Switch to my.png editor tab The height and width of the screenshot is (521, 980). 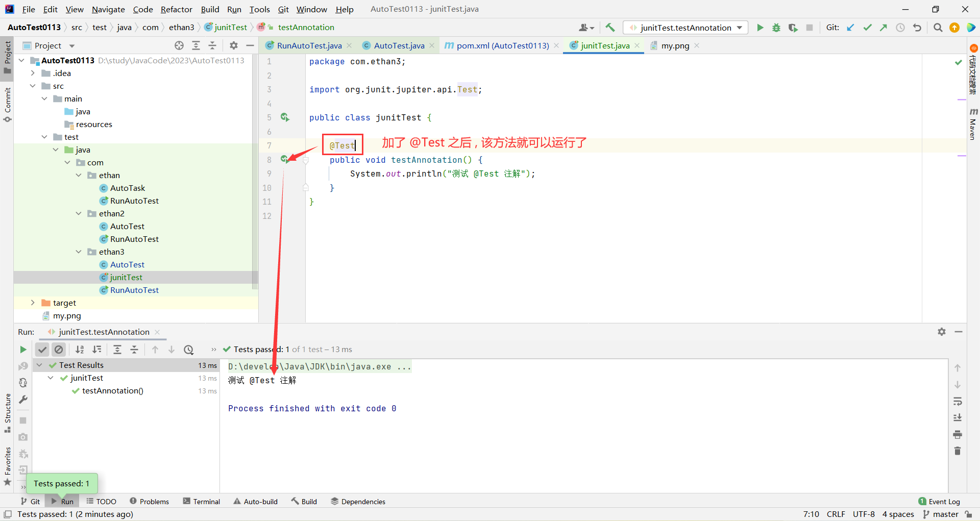[x=675, y=45]
